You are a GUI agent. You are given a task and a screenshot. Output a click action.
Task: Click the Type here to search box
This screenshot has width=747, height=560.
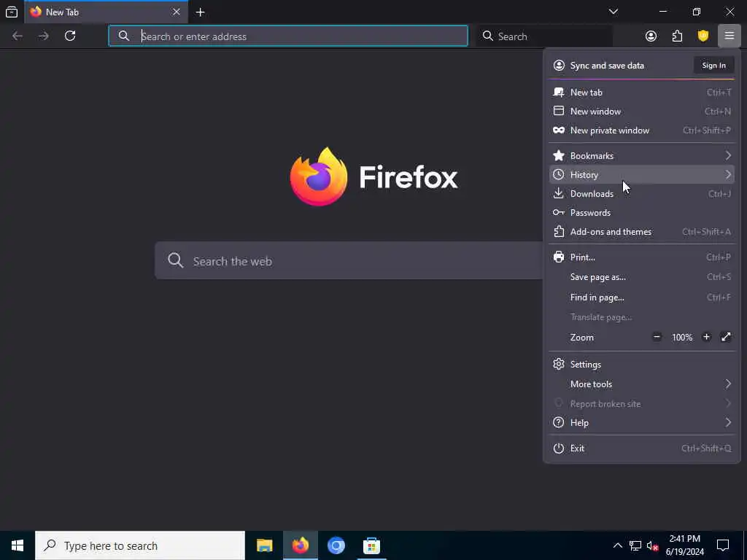pyautogui.click(x=140, y=545)
